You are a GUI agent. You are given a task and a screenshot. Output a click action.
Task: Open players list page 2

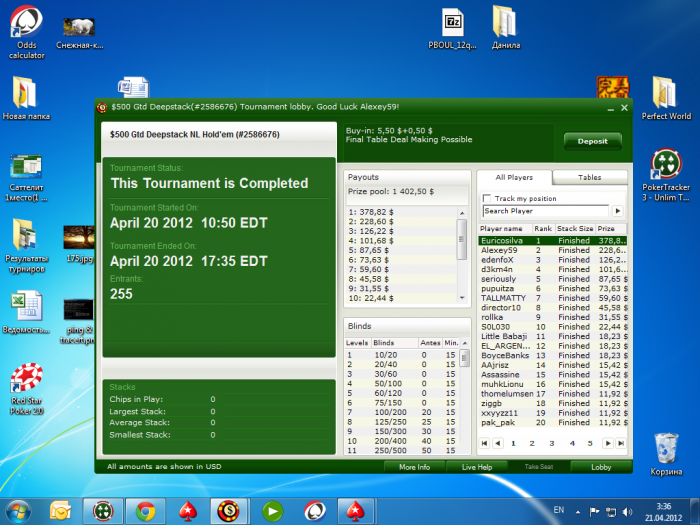coord(532,443)
